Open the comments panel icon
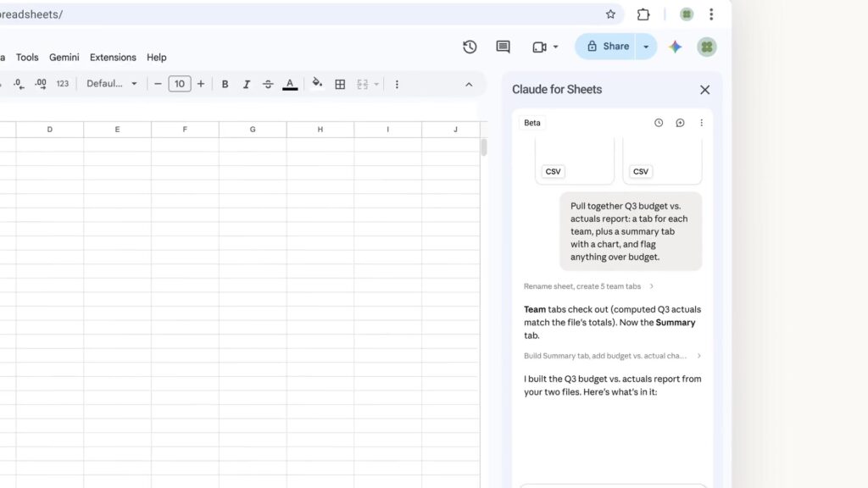This screenshot has width=868, height=488. [x=503, y=47]
